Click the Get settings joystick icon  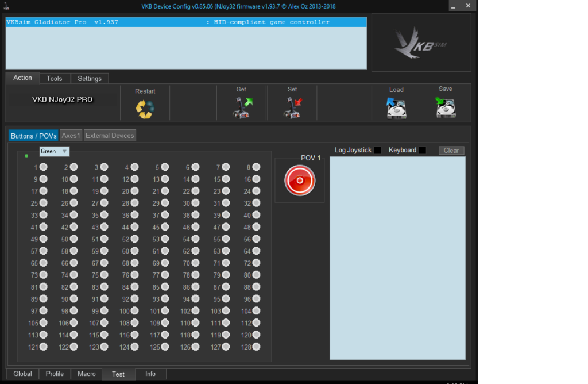click(x=242, y=107)
